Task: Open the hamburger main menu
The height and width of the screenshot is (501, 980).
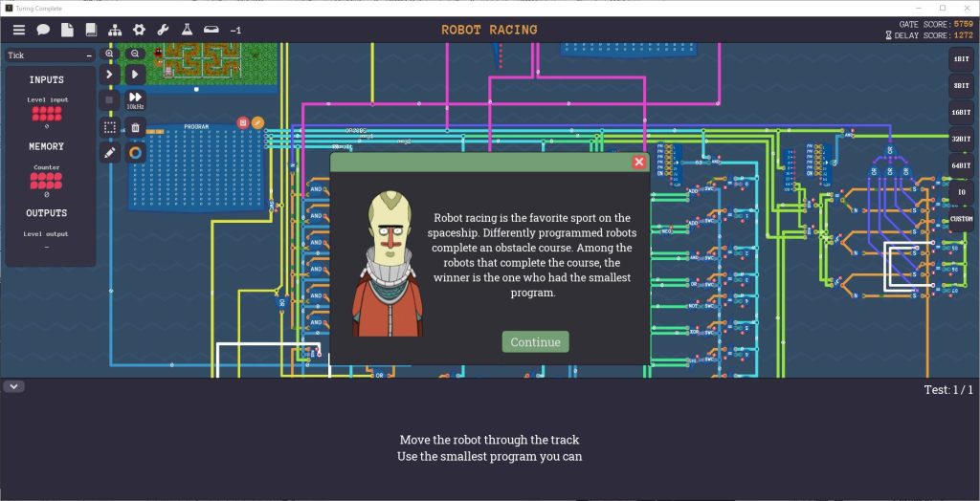Action: tap(19, 30)
